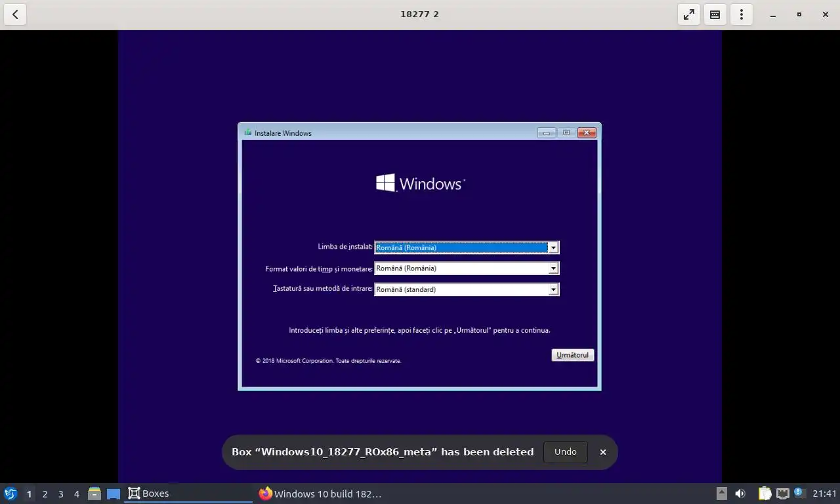Minimize the Boxes window
840x504 pixels.
773,14
